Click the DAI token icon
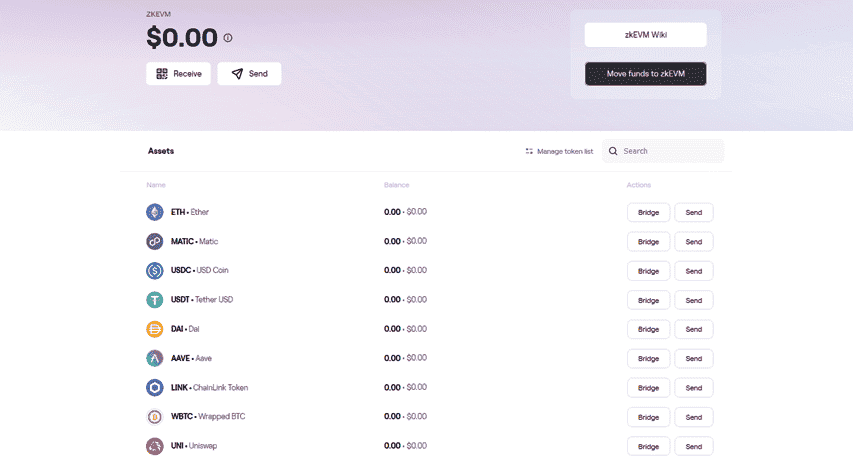This screenshot has width=853, height=465. [154, 329]
